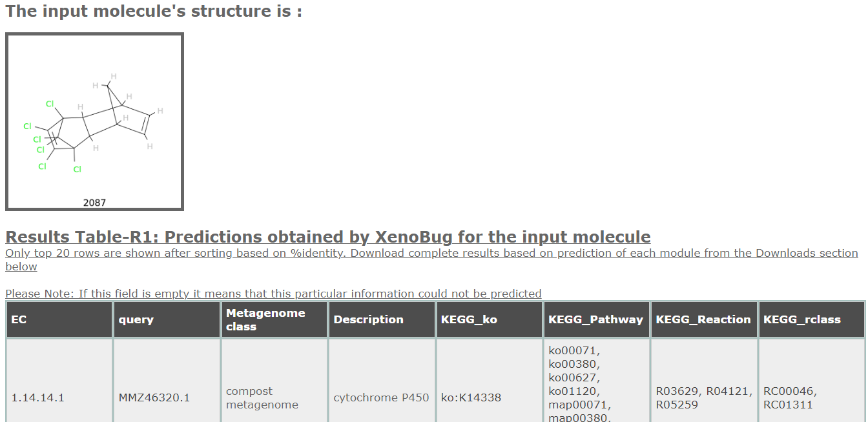Select the KEGG_ko column header

tap(489, 319)
